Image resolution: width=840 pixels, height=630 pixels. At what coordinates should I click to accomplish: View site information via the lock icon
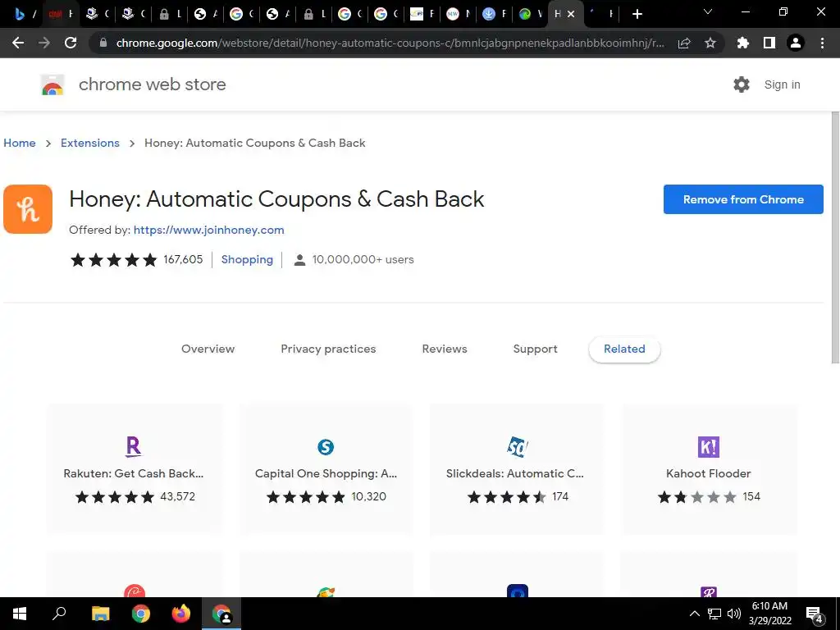[103, 43]
